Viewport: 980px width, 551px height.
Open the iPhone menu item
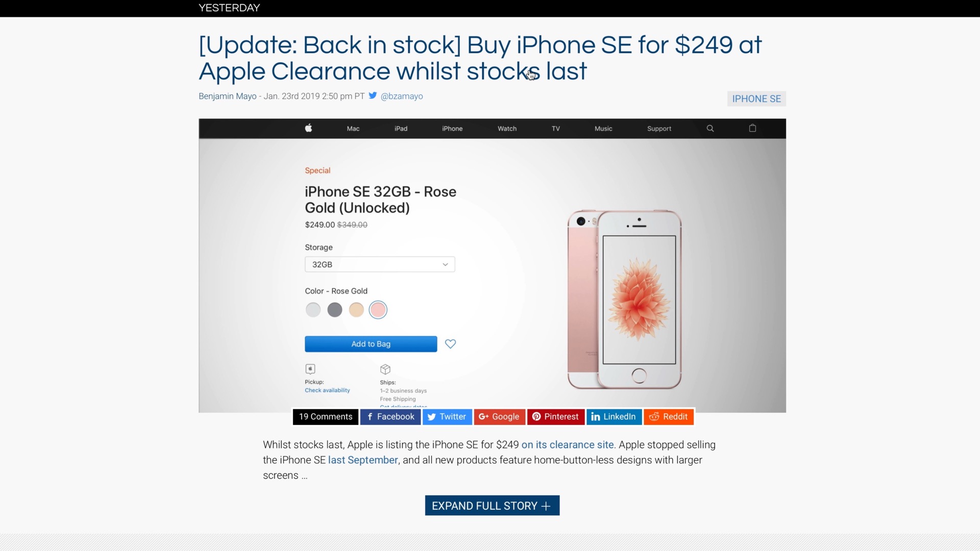(452, 129)
